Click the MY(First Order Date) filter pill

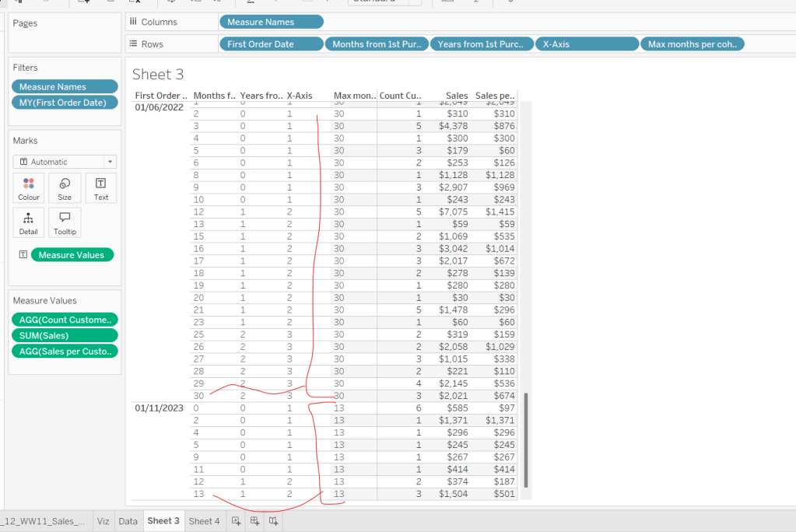pyautogui.click(x=65, y=102)
